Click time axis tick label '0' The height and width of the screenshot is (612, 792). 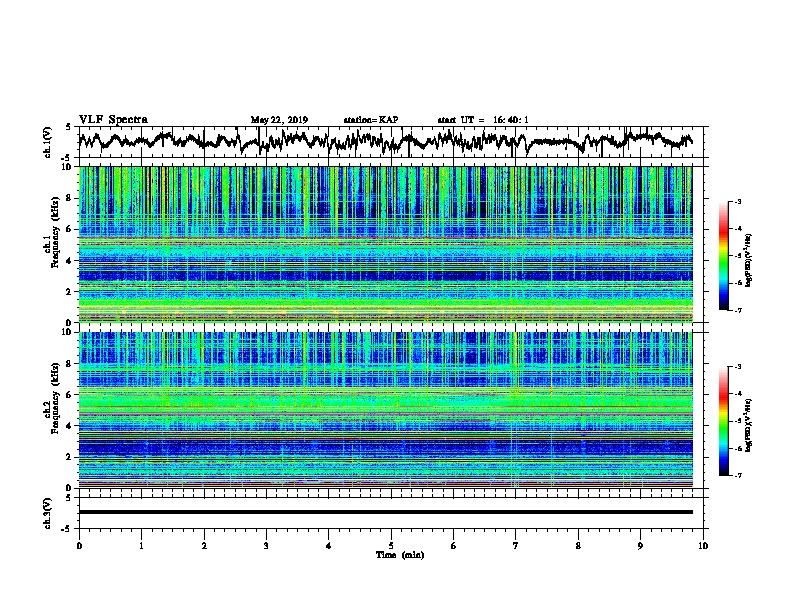79,545
